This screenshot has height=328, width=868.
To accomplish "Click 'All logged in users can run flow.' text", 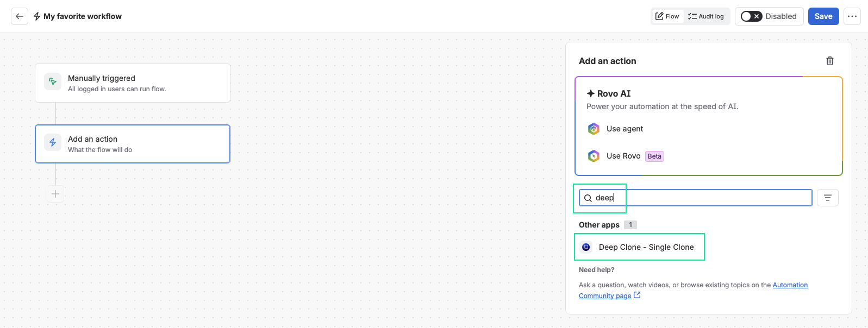I will point(117,89).
